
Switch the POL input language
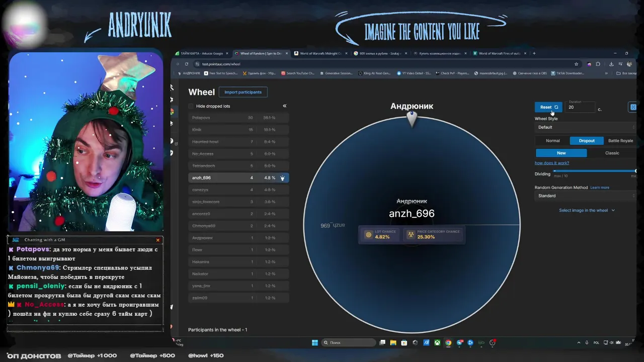[596, 343]
